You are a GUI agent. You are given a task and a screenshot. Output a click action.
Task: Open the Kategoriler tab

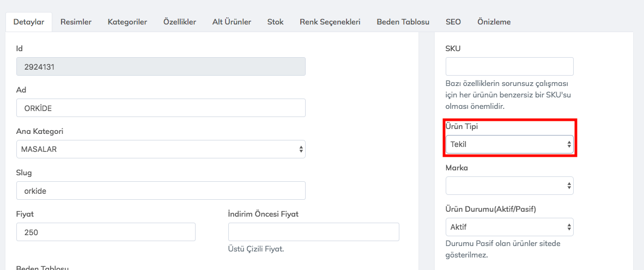[x=127, y=22]
